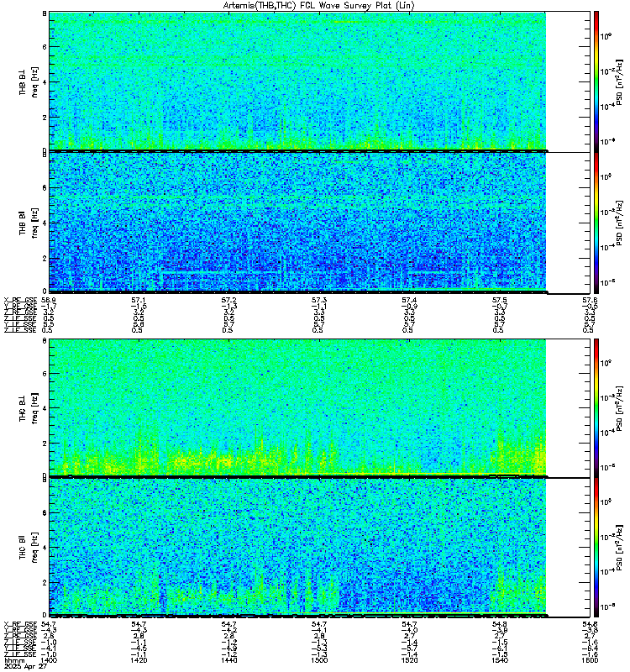Click the "56.9" X_RE_GSE value
The width and height of the screenshot is (630, 672).
point(49,300)
